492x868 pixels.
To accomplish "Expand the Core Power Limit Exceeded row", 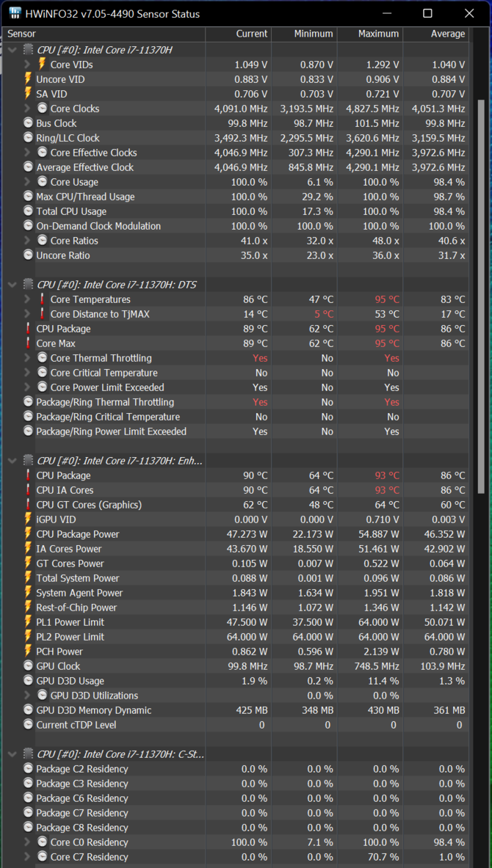I will click(27, 387).
